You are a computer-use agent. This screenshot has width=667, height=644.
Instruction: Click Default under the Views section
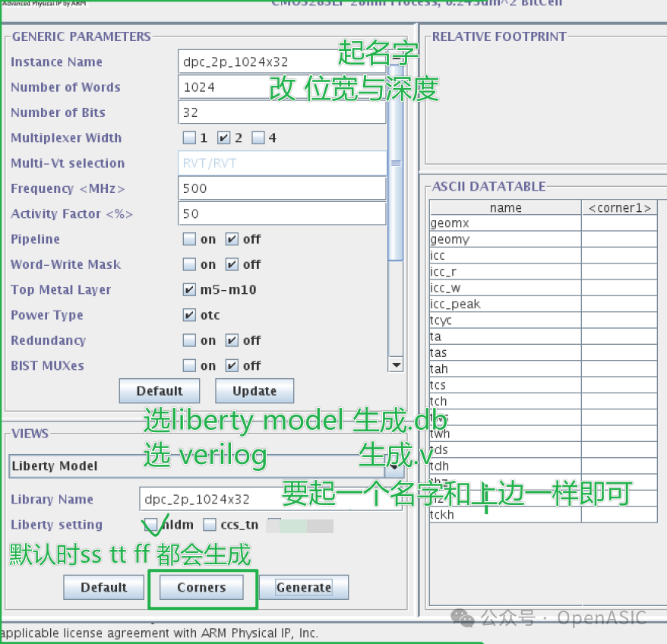pyautogui.click(x=103, y=587)
